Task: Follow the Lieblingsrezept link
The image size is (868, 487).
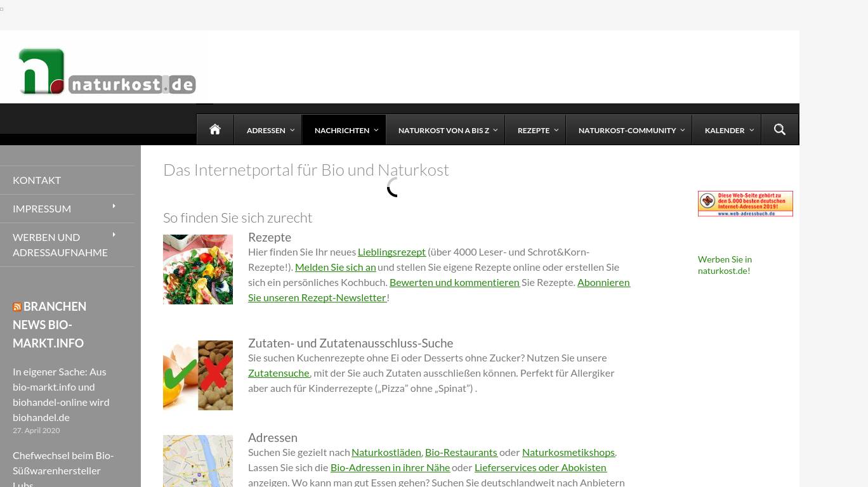Action: point(391,252)
